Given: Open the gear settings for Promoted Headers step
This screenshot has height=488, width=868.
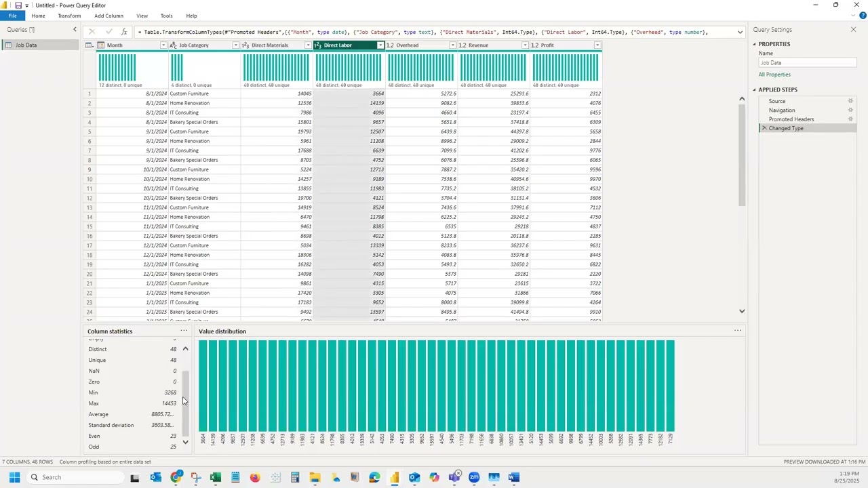Looking at the screenshot, I should 850,119.
